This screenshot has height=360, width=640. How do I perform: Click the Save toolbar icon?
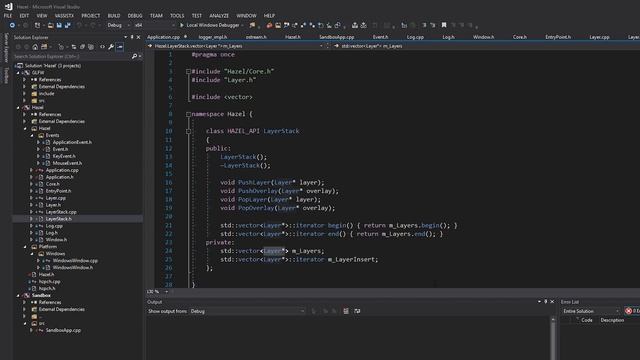59,25
